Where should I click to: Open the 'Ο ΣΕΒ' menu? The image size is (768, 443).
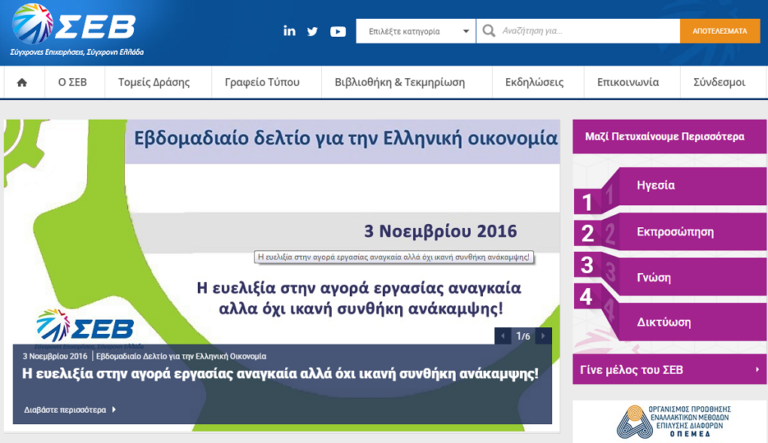(72, 82)
